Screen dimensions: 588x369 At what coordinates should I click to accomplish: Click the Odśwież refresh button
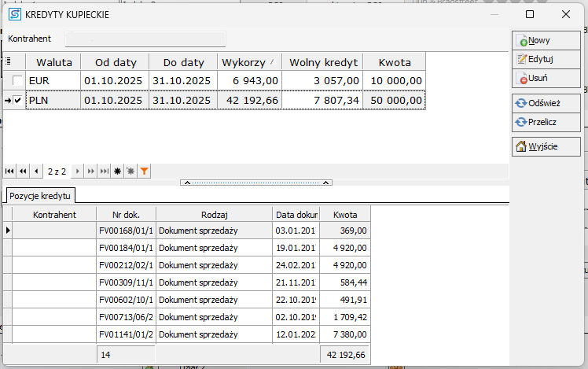click(x=546, y=102)
